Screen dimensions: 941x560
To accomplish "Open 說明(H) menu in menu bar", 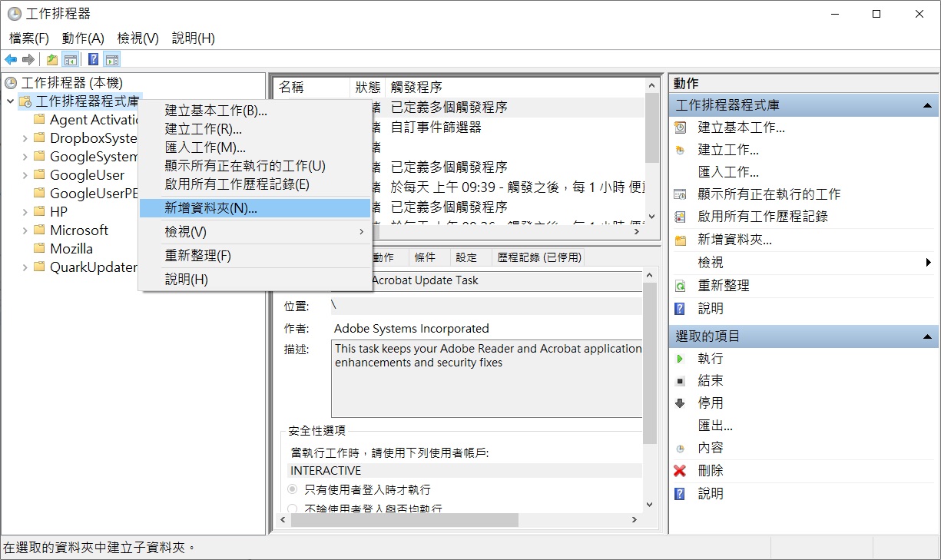I will tap(194, 38).
